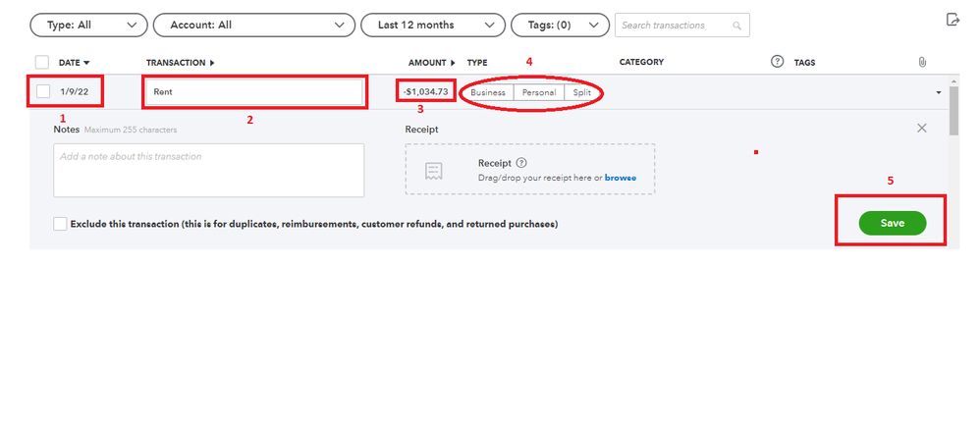Mark the transaction as Personal
980x426 pixels.
pos(539,92)
